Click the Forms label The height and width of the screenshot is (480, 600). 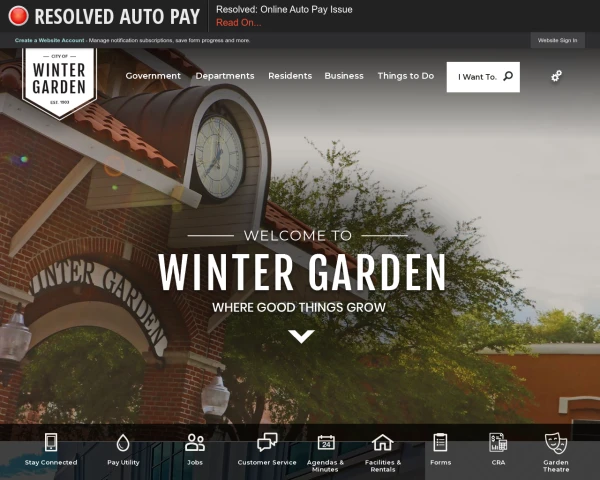(440, 462)
